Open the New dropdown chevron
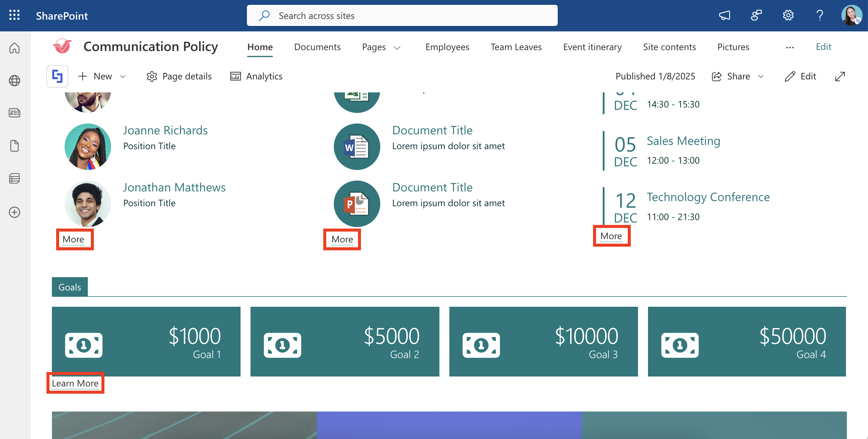This screenshot has height=439, width=868. tap(123, 77)
